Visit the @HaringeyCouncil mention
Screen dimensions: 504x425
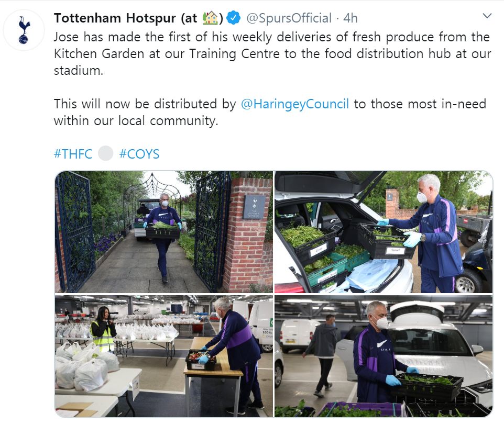pyautogui.click(x=295, y=104)
